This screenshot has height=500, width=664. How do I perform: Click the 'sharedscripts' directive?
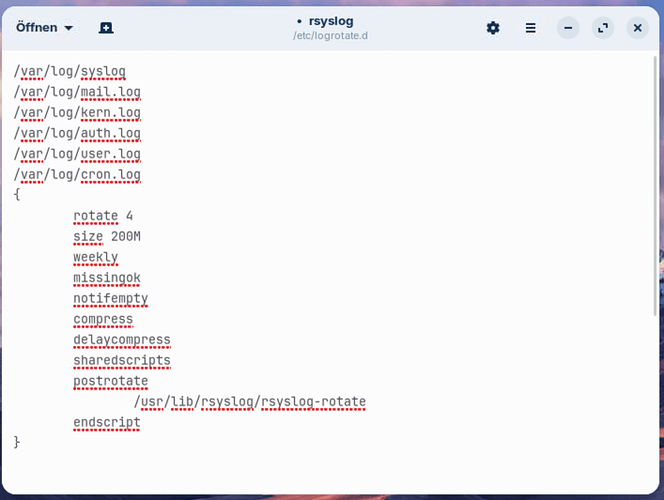click(x=122, y=361)
